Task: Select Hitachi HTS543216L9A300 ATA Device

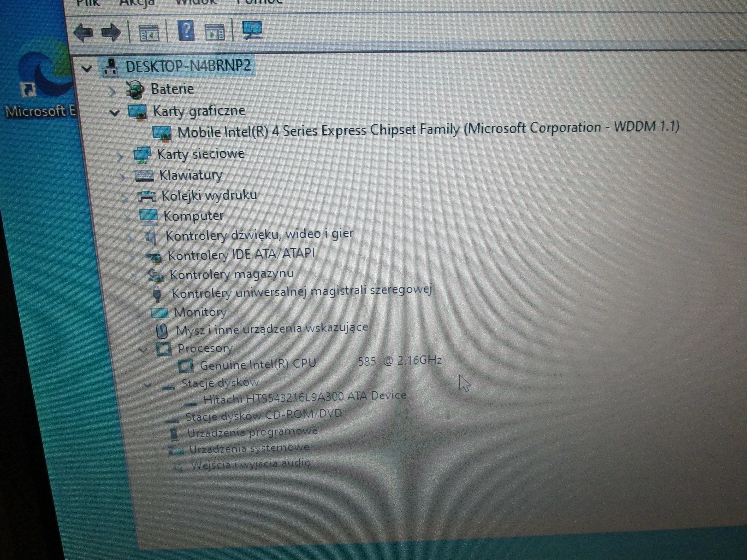Action: click(305, 398)
